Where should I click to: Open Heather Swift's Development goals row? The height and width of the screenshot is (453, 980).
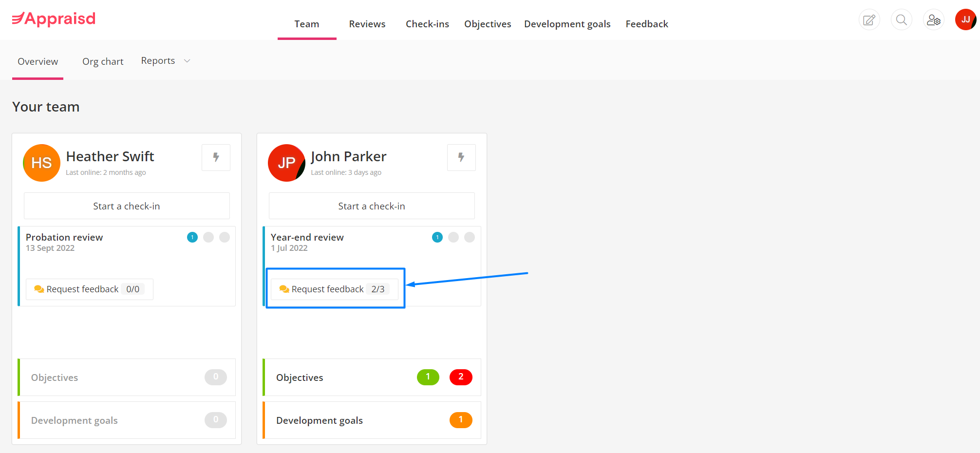pyautogui.click(x=127, y=420)
